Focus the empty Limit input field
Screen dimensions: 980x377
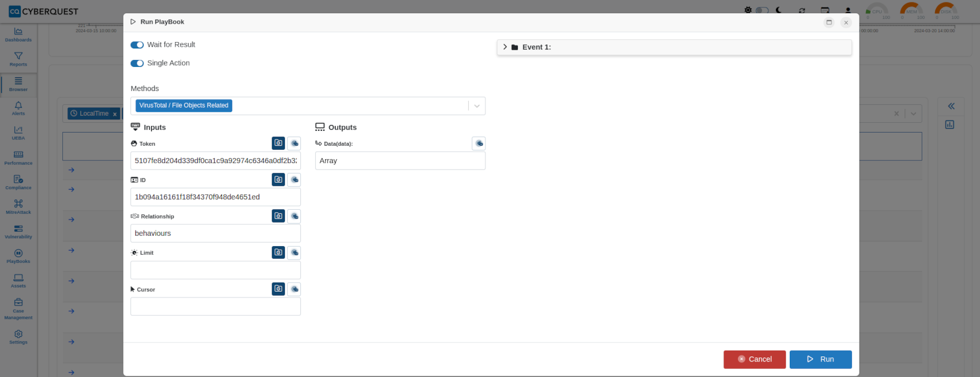tap(216, 270)
